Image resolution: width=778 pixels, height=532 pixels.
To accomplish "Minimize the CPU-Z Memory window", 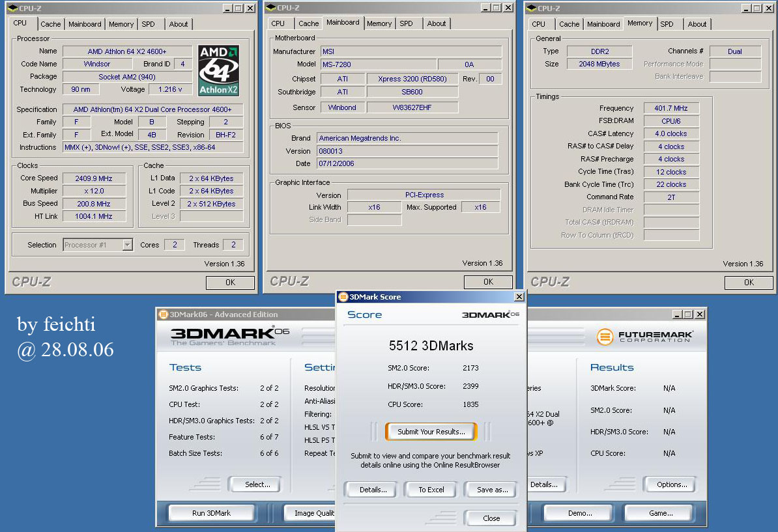I will click(746, 8).
